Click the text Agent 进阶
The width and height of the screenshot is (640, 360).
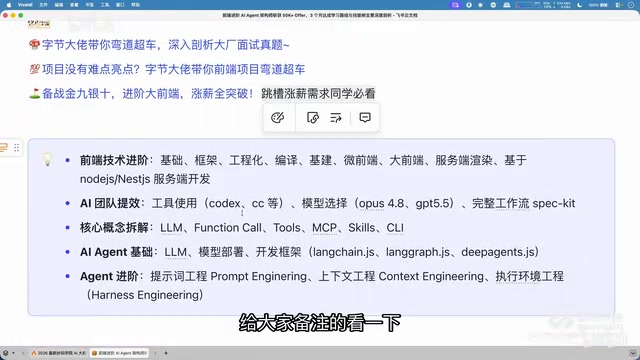[109, 276]
